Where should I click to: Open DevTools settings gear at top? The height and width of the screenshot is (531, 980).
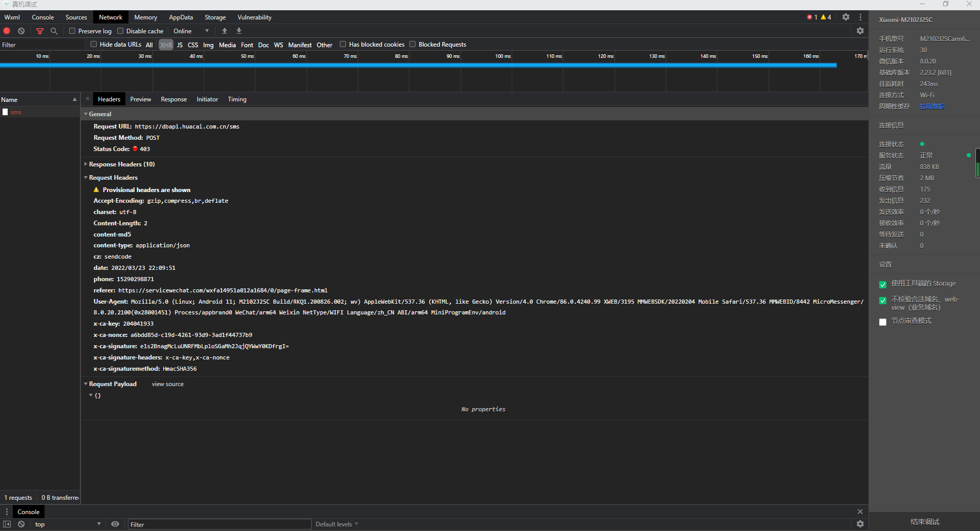[x=846, y=17]
